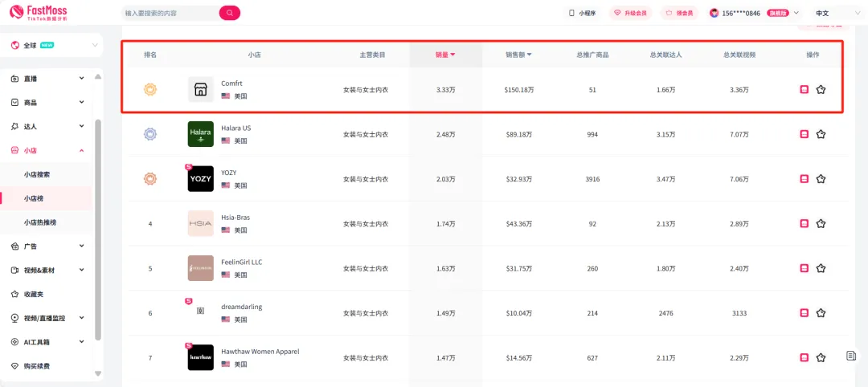Open the dreamdarling shop link
Viewport: 868px width, 387px height.
[241, 307]
